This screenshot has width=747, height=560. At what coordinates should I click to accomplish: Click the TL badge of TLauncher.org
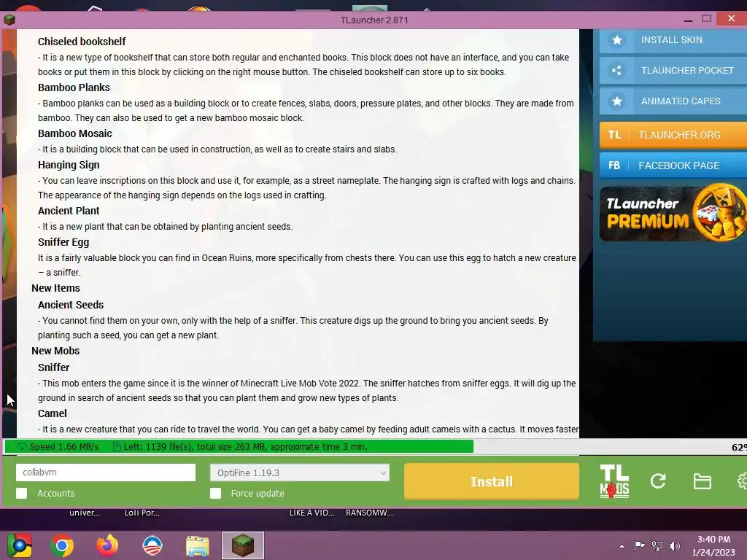pyautogui.click(x=614, y=135)
